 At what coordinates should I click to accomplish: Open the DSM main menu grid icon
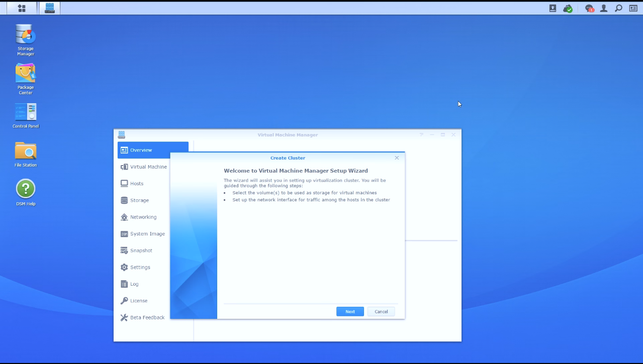(x=22, y=8)
